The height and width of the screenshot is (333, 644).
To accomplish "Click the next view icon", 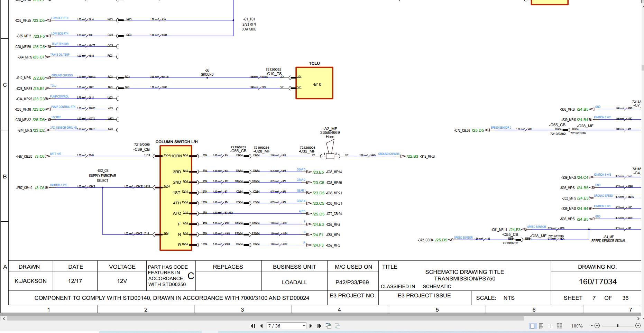I will (338, 326).
